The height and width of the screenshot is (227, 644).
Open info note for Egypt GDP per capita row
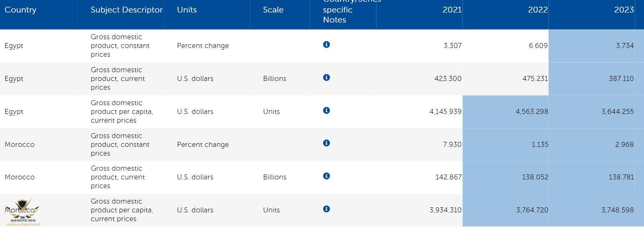coord(326,110)
